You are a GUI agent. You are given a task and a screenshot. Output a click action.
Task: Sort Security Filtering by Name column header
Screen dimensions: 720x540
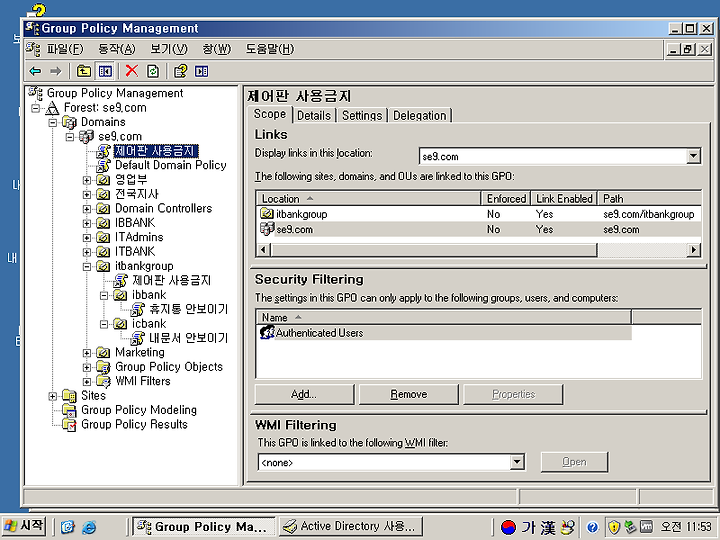(x=444, y=317)
